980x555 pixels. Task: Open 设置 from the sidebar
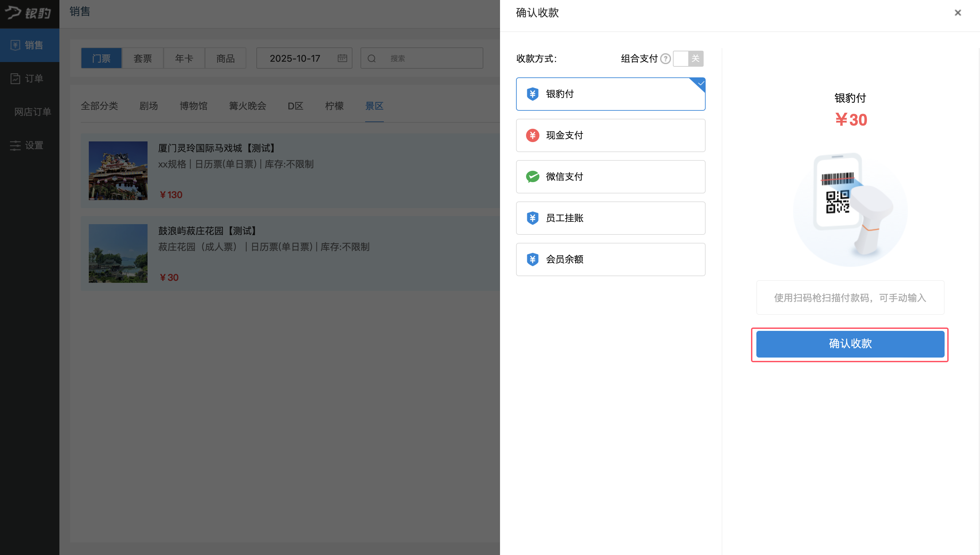30,145
